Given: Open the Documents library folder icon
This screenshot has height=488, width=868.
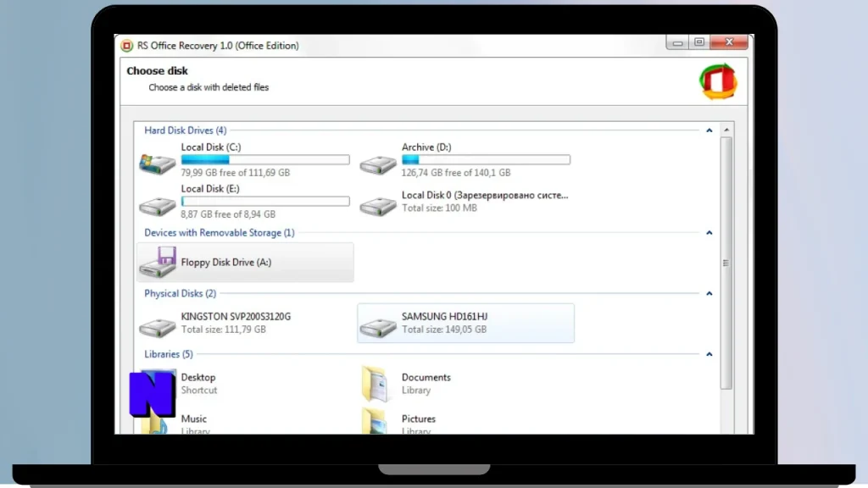Looking at the screenshot, I should click(x=375, y=384).
